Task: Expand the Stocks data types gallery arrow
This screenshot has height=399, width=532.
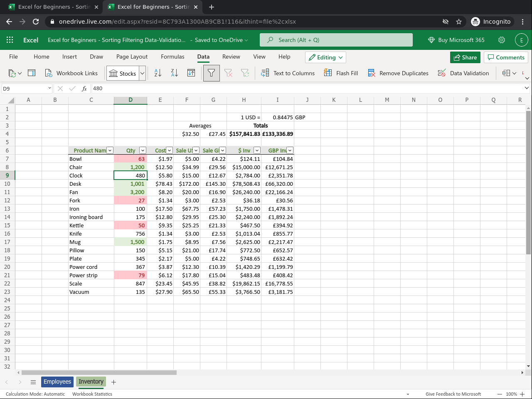Action: [x=142, y=73]
